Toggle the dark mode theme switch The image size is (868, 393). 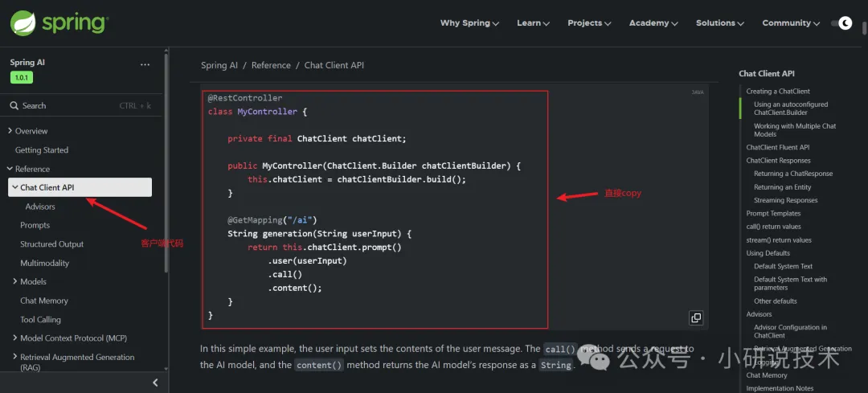(x=841, y=23)
